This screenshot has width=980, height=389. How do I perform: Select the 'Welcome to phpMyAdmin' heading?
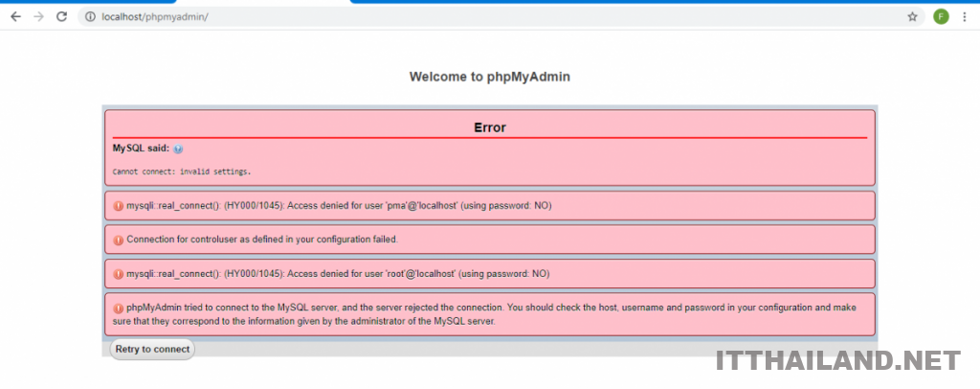(489, 77)
